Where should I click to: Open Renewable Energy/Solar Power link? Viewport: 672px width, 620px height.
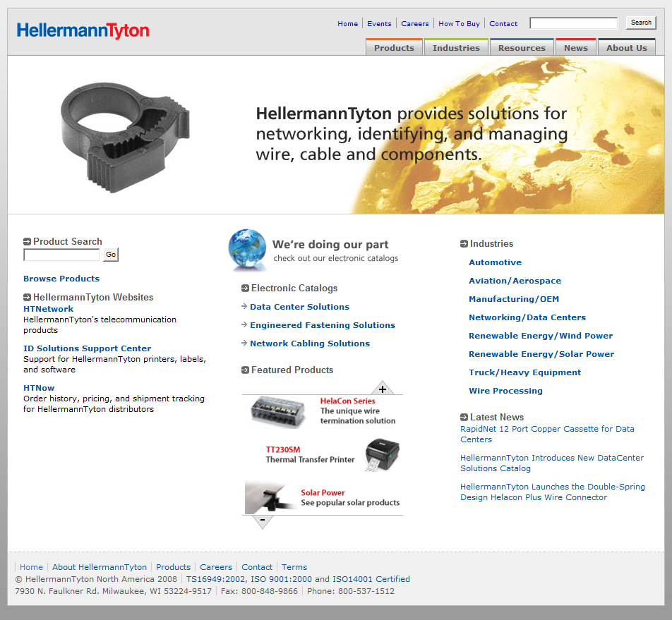point(541,355)
